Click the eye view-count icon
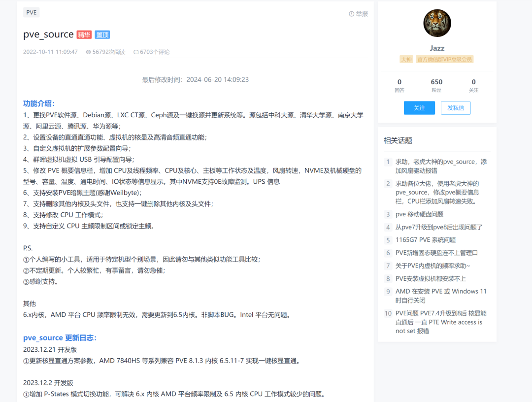The height and width of the screenshot is (402, 532). coord(88,52)
